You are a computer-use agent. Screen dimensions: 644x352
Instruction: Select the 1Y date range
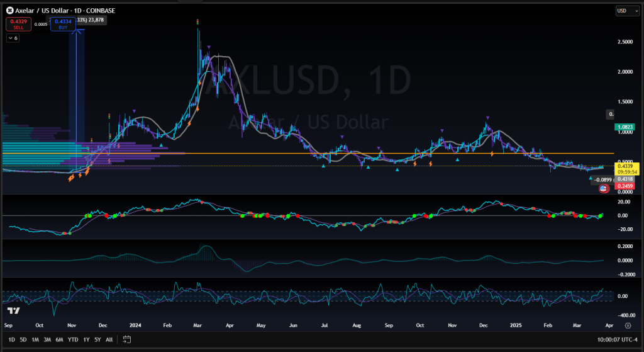[86, 339]
